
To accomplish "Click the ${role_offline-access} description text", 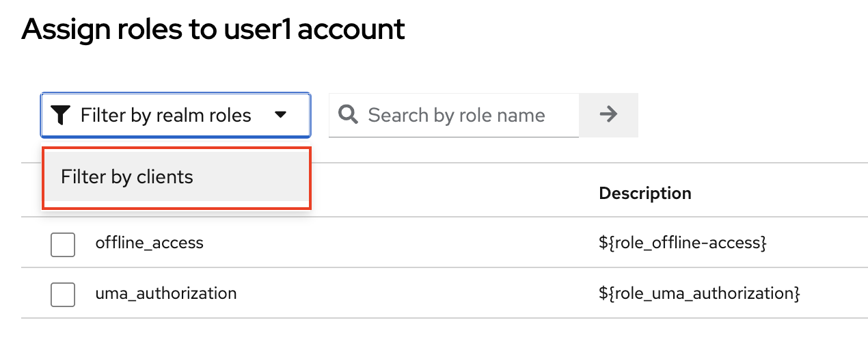I will click(x=682, y=243).
